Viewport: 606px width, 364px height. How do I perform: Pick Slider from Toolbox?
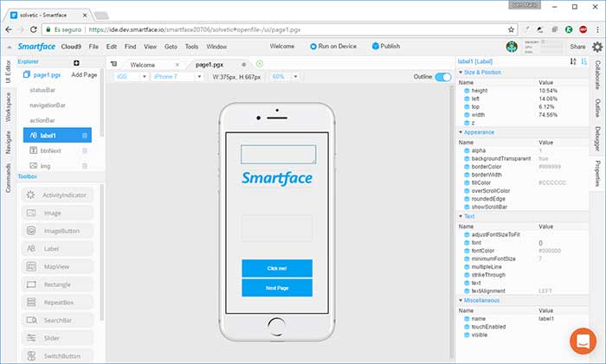pyautogui.click(x=57, y=338)
